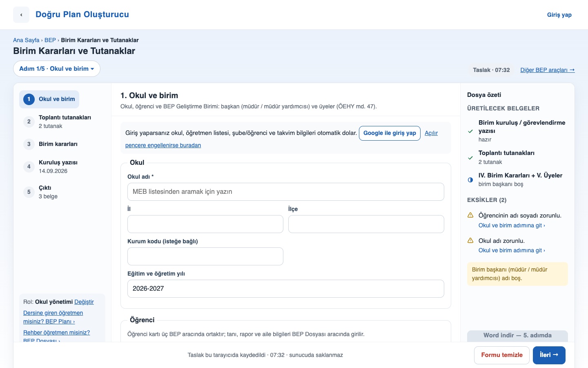Click the half-filled circle icon beside IV. Birim Kararları

(470, 180)
